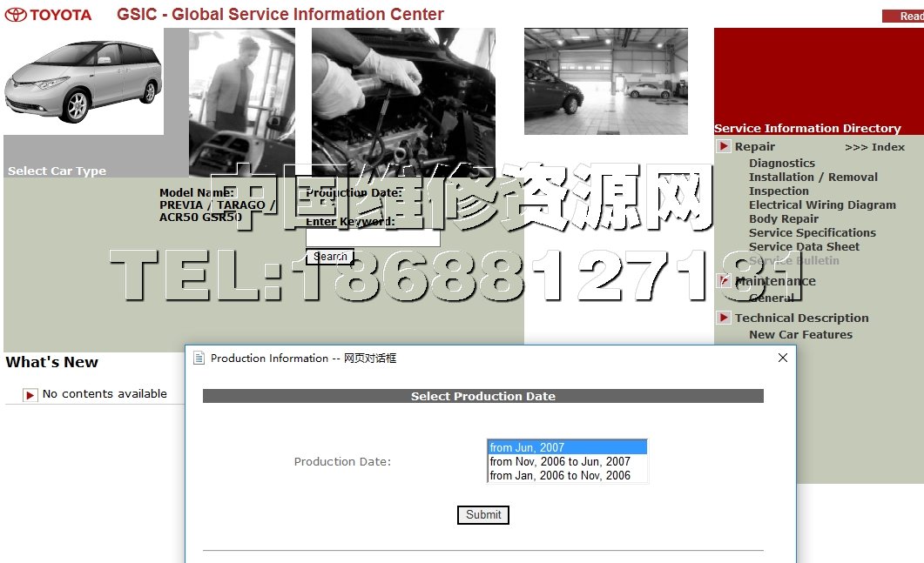Open the Maintenance section

pos(775,282)
